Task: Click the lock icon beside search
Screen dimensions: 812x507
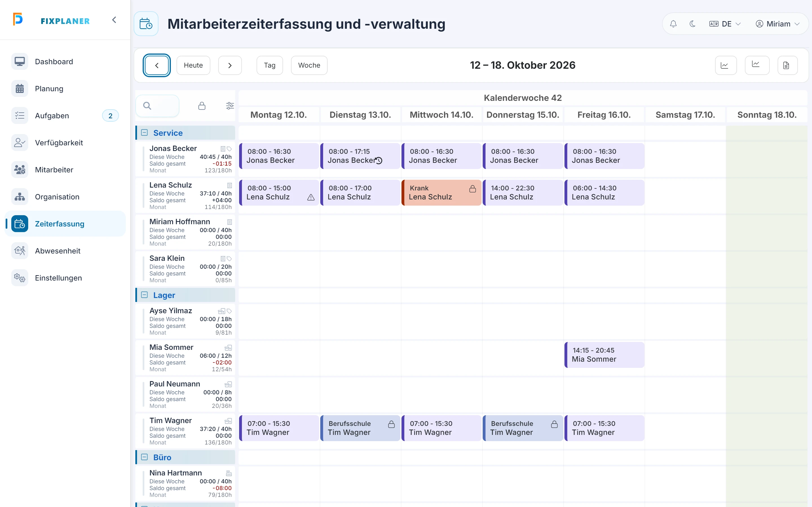Action: 202,106
